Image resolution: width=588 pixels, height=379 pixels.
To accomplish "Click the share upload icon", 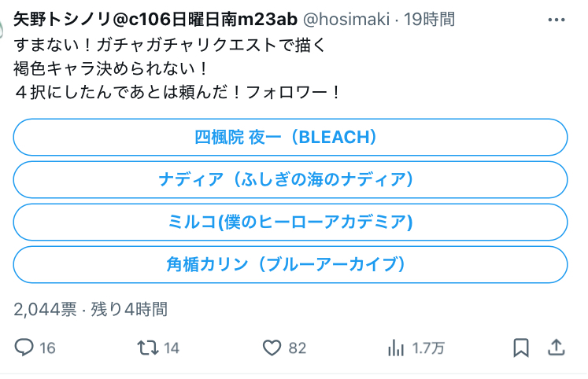I will 557,348.
